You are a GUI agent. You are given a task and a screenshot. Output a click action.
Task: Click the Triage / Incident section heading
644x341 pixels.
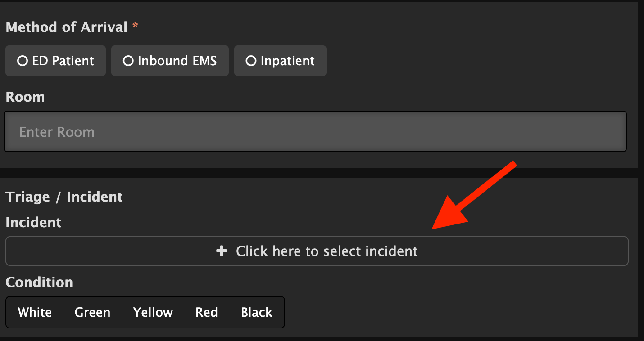pyautogui.click(x=64, y=197)
